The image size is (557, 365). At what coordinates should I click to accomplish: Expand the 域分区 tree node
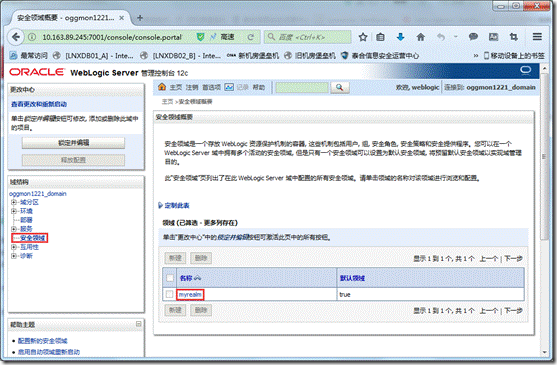tap(13, 202)
